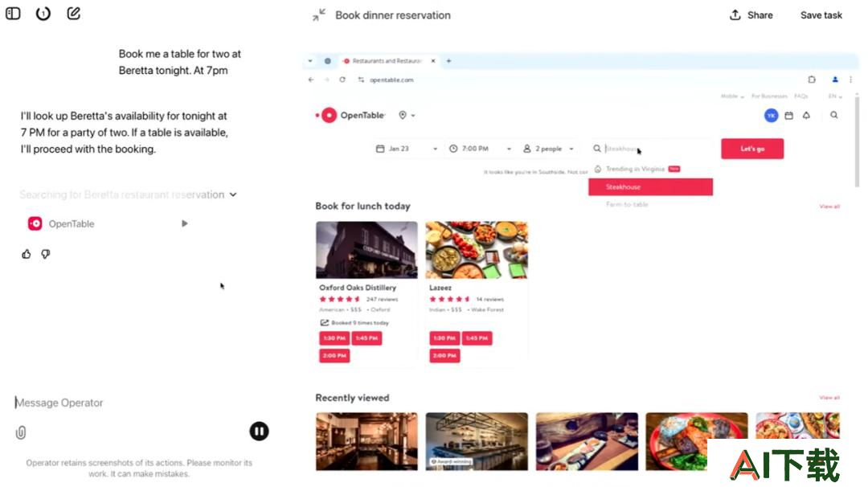Click the Let's go button
The height and width of the screenshot is (487, 868).
751,149
